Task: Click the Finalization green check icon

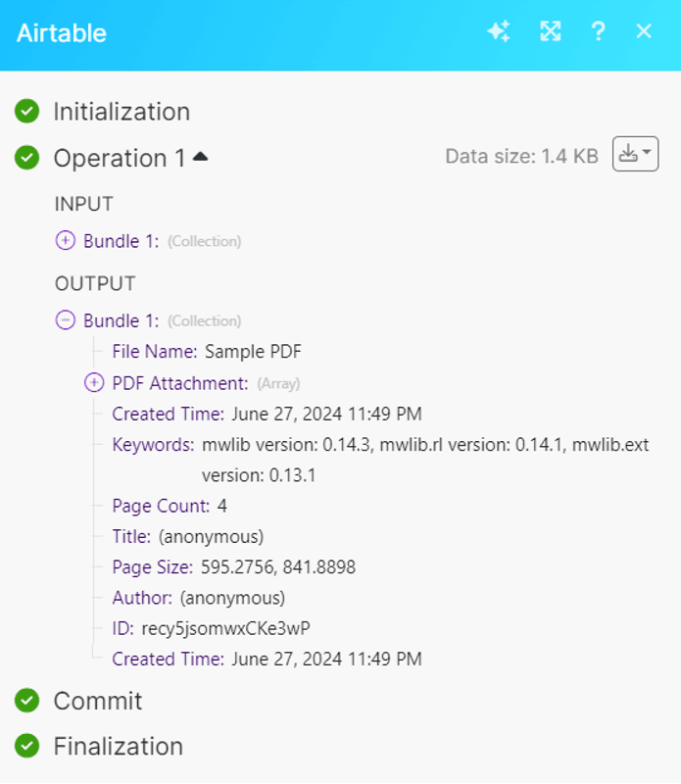Action: click(x=27, y=747)
